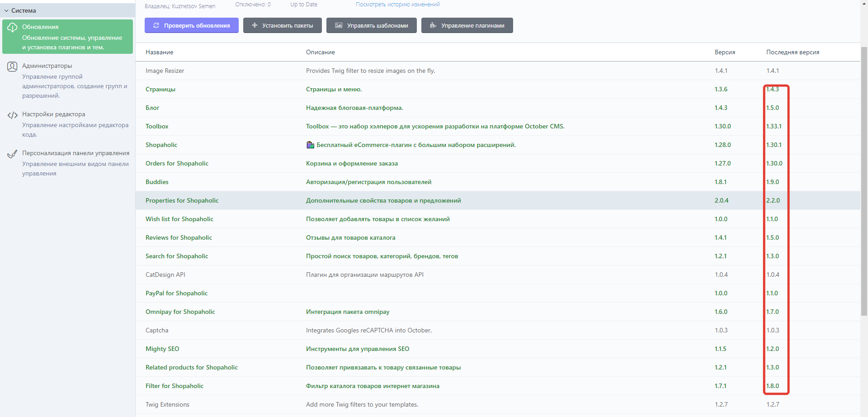Click Управление плагинами button
The width and height of the screenshot is (868, 417).
[467, 25]
